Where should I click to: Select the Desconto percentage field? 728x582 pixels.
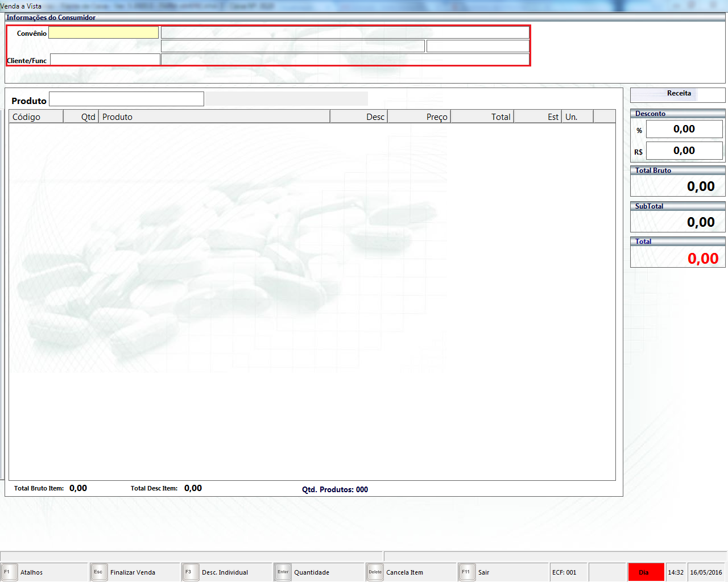pyautogui.click(x=684, y=129)
